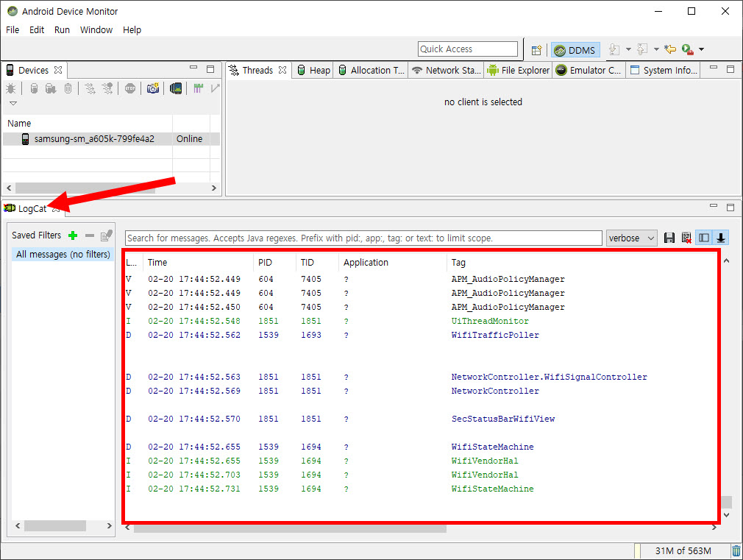Open the Devices view menu triangle
The height and width of the screenshot is (560, 743).
coord(13,103)
